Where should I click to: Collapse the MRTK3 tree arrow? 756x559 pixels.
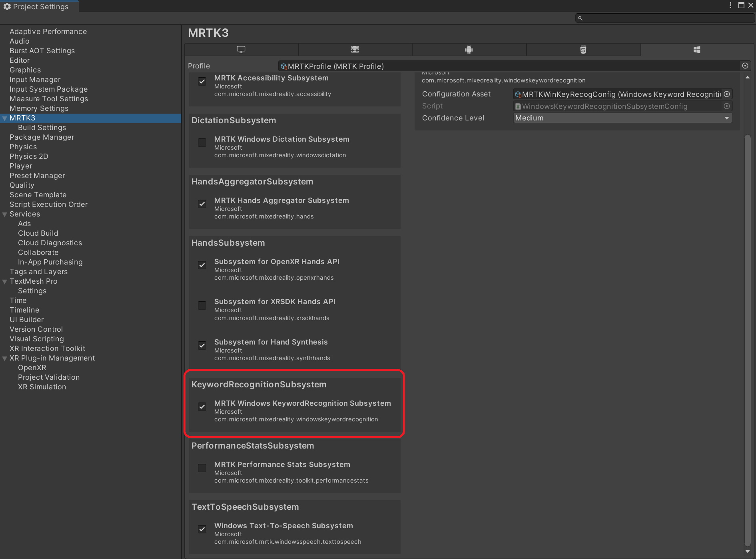(5, 118)
